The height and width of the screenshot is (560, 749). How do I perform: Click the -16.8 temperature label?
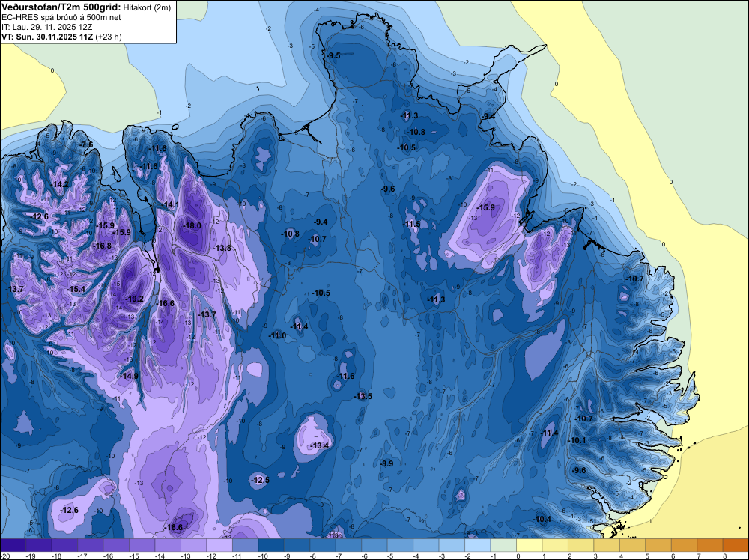click(x=102, y=246)
